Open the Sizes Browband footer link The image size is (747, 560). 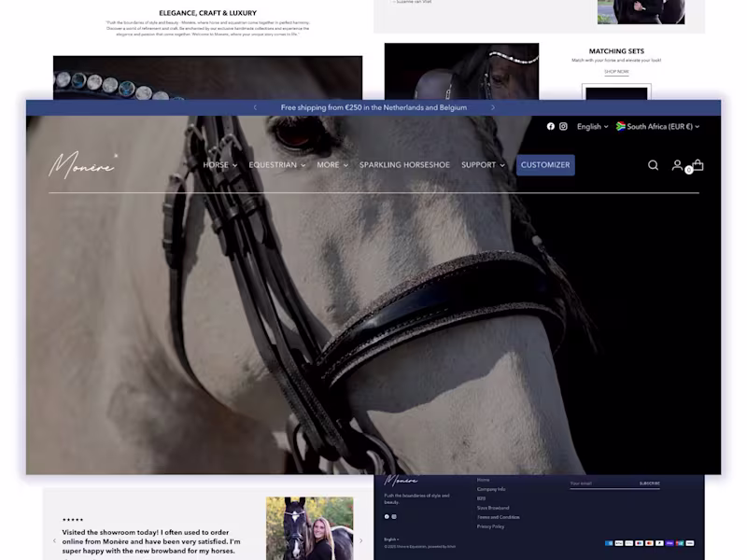pyautogui.click(x=493, y=508)
